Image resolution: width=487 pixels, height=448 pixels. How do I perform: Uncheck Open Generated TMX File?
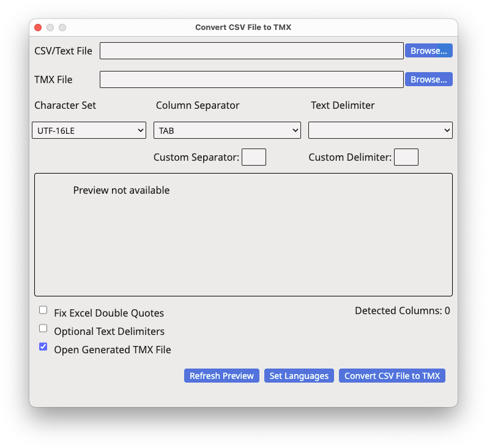pyautogui.click(x=43, y=347)
